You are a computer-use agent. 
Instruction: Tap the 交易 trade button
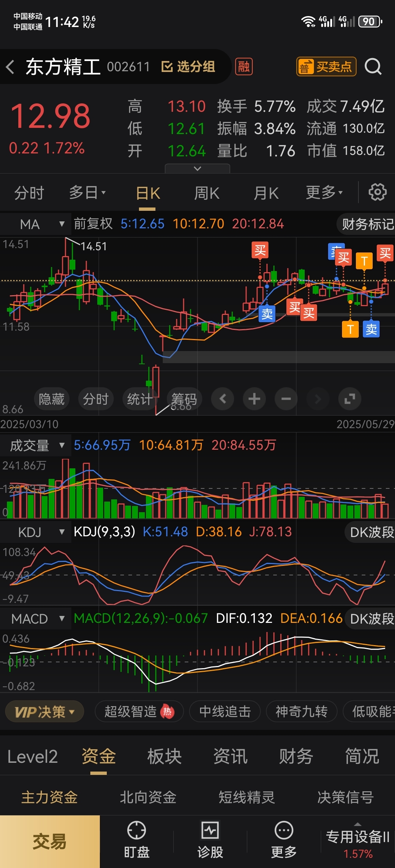click(50, 842)
